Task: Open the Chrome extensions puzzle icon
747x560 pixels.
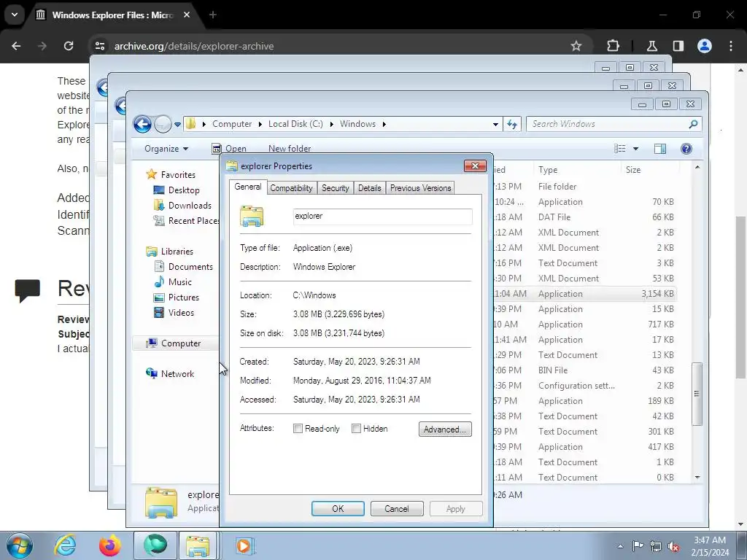Action: [613, 46]
